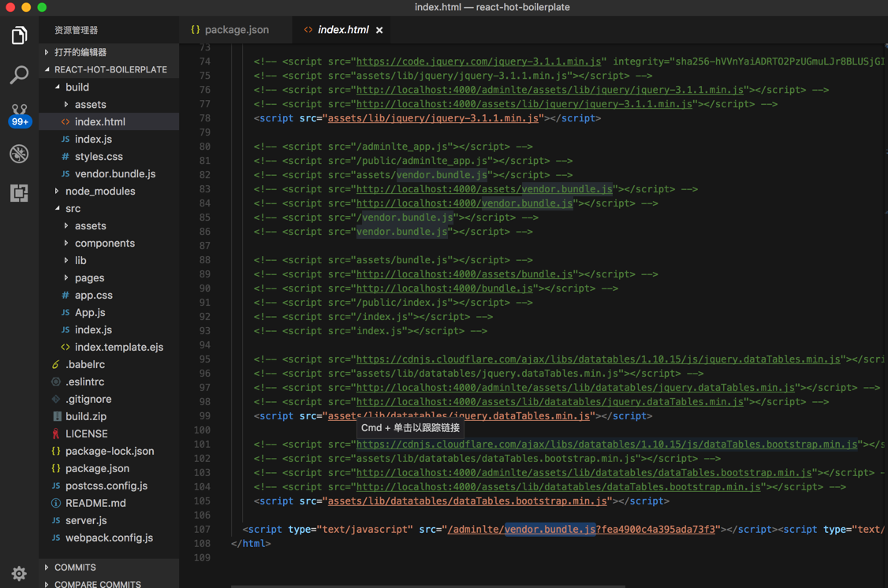This screenshot has height=588, width=888.
Task: Click the Manage gear icon
Action: pyautogui.click(x=19, y=573)
